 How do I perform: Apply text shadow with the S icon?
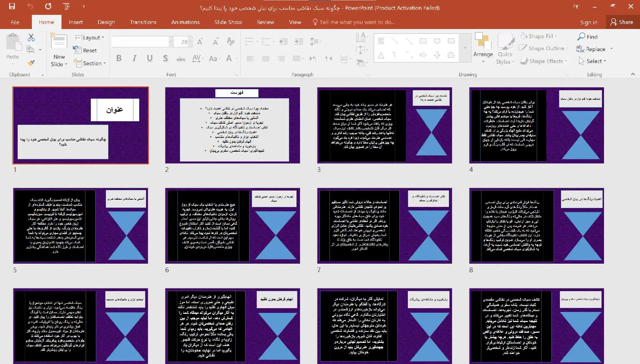[x=165, y=58]
